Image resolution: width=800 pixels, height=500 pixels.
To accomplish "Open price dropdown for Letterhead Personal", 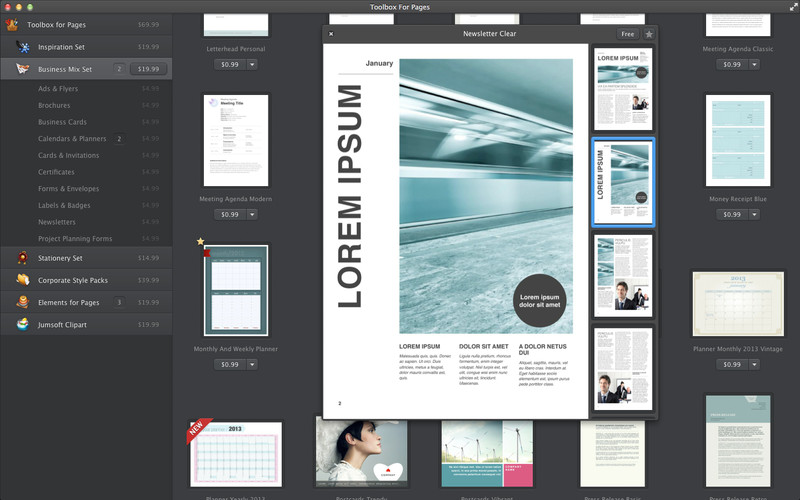I will 252,64.
